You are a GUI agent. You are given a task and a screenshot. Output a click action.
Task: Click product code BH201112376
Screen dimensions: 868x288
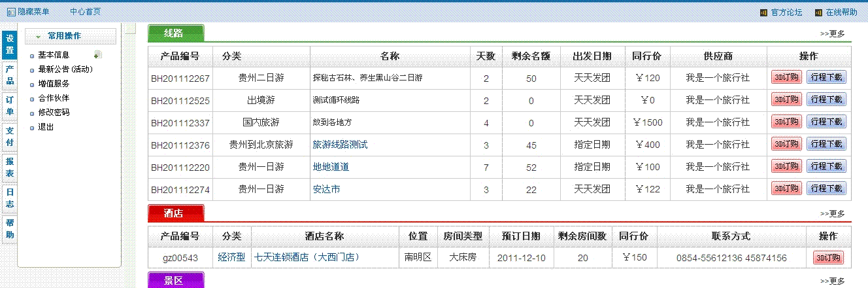[180, 145]
